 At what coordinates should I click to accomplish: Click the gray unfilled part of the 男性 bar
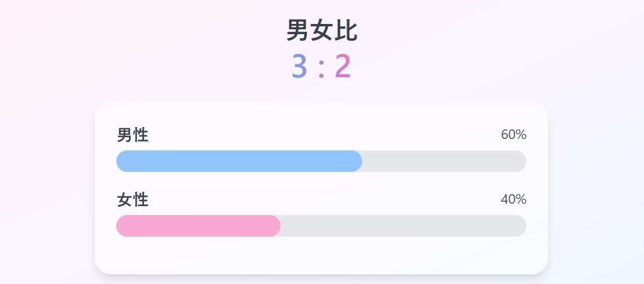point(444,161)
